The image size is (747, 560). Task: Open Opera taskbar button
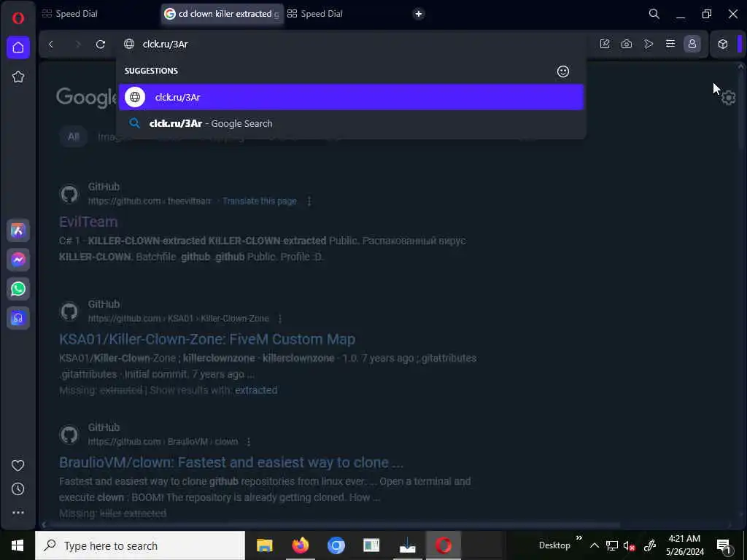443,545
